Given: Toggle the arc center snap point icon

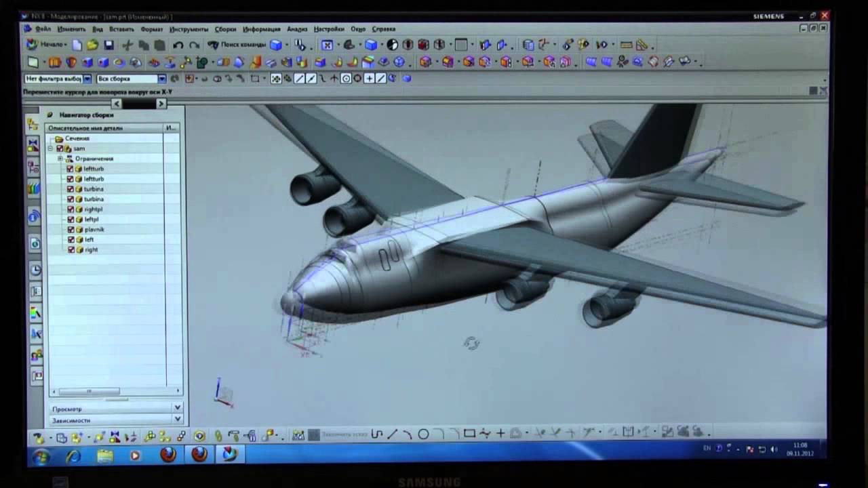Looking at the screenshot, I should pyautogui.click(x=346, y=79).
